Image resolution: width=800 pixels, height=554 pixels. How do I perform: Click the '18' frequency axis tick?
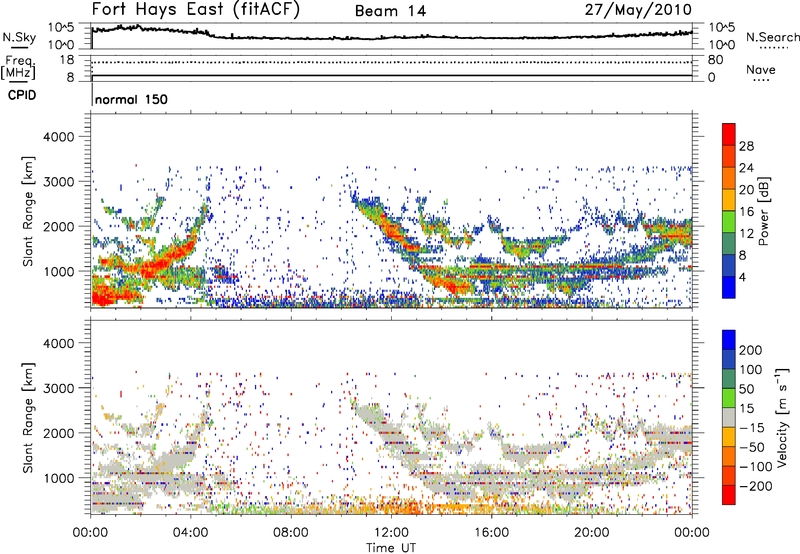click(66, 60)
